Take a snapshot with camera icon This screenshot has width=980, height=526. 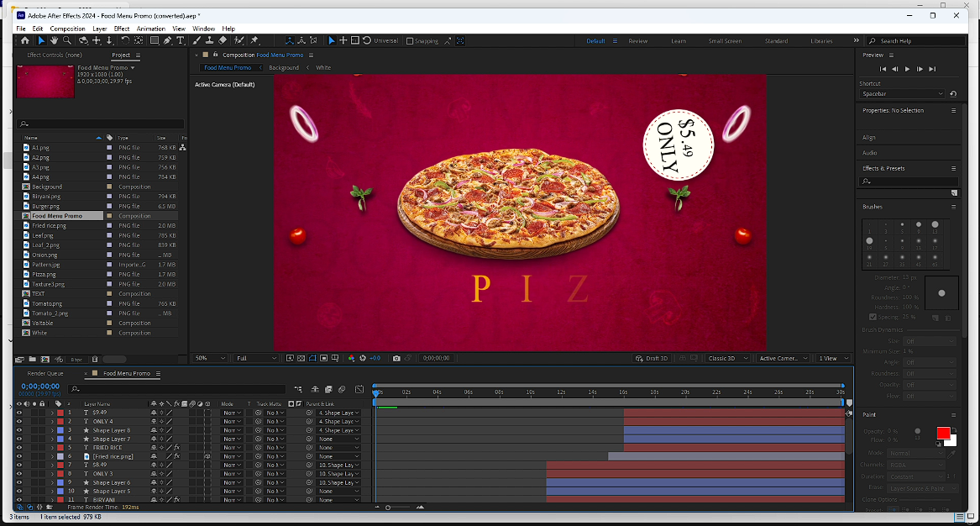396,358
